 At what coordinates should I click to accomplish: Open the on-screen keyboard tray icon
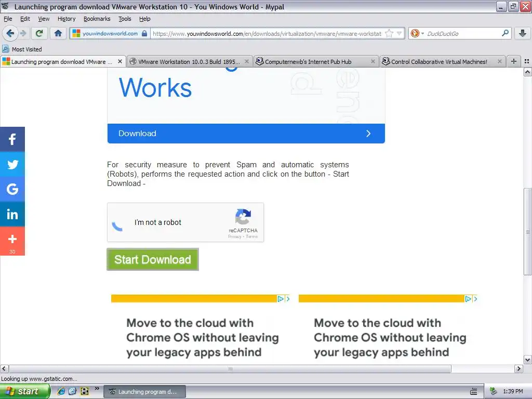[474, 392]
